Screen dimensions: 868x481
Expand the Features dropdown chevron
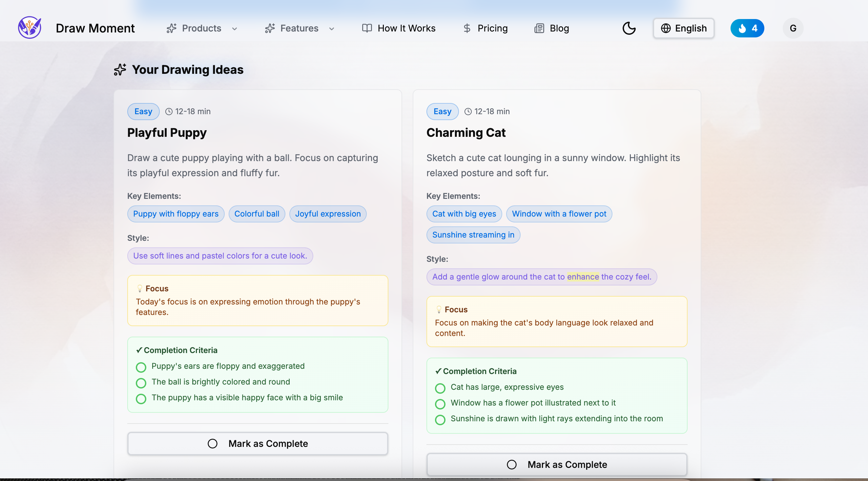click(332, 29)
